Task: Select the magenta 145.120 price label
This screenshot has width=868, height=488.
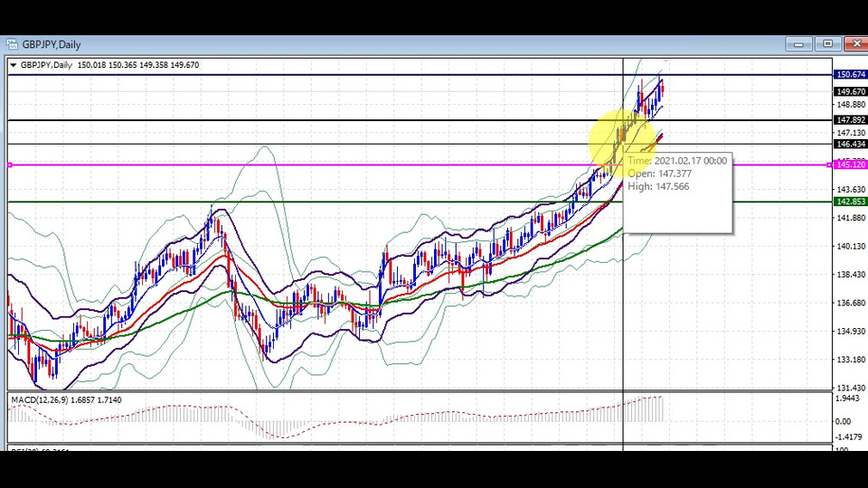Action: point(850,164)
